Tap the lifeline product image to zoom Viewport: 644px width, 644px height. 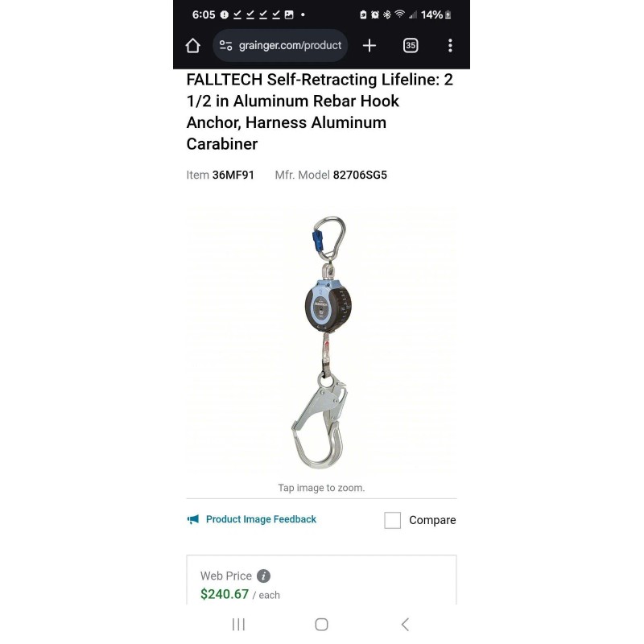(x=321, y=342)
